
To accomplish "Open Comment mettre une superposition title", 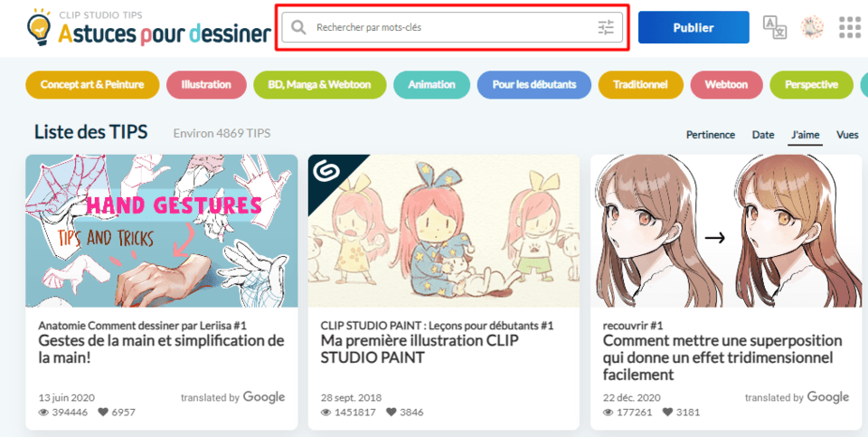I will 722,357.
